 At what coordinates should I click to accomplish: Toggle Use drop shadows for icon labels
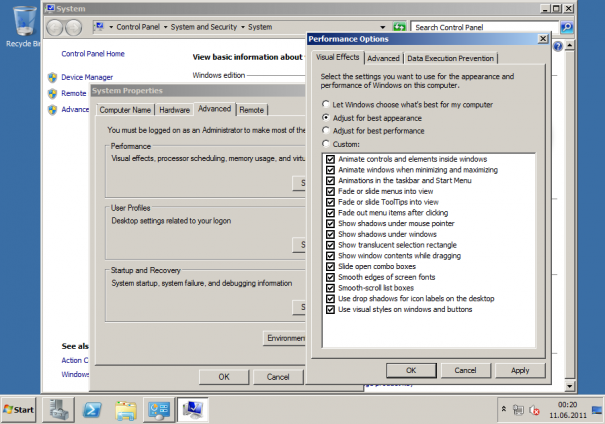coord(330,299)
